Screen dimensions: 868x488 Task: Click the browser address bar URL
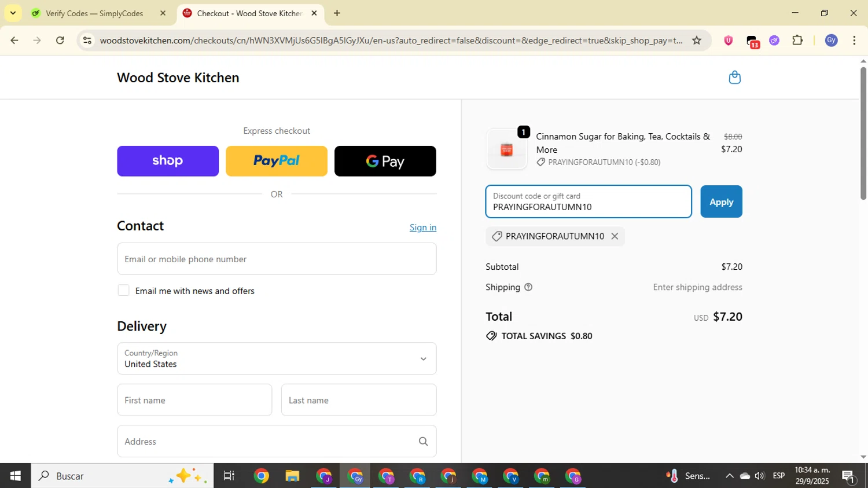pos(391,41)
